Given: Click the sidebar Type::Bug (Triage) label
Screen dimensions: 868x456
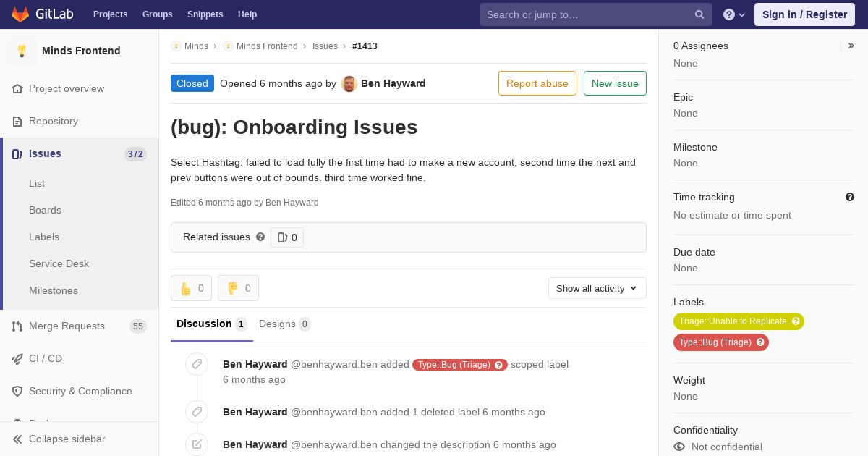Looking at the screenshot, I should 715,342.
